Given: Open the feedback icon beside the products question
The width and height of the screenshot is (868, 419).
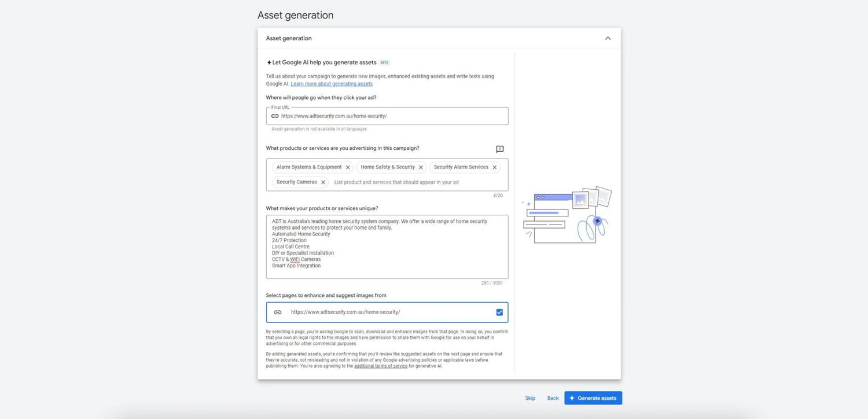Looking at the screenshot, I should 499,149.
